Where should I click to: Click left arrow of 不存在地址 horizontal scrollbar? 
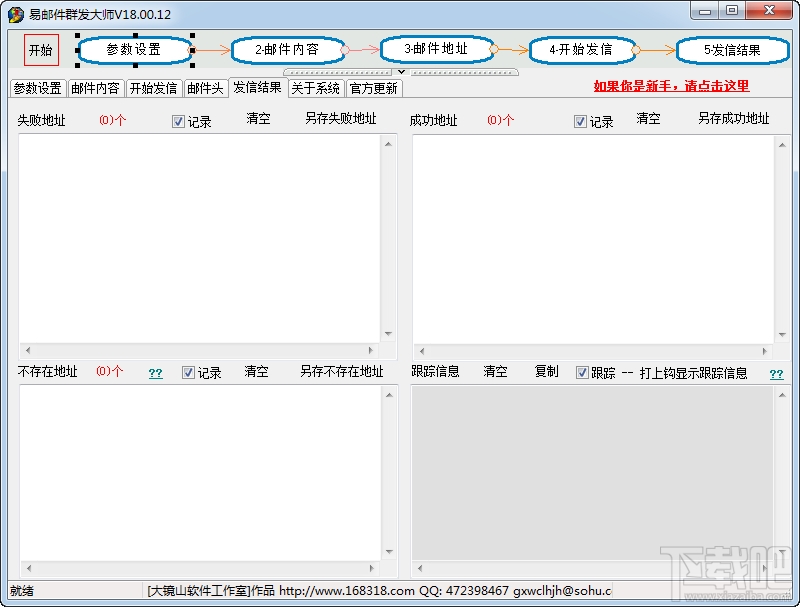click(x=29, y=568)
